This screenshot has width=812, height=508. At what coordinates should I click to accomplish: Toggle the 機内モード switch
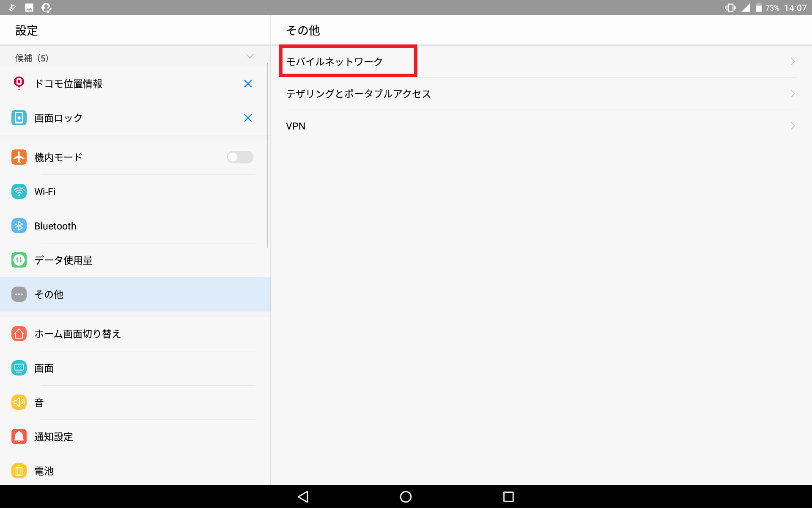point(240,157)
